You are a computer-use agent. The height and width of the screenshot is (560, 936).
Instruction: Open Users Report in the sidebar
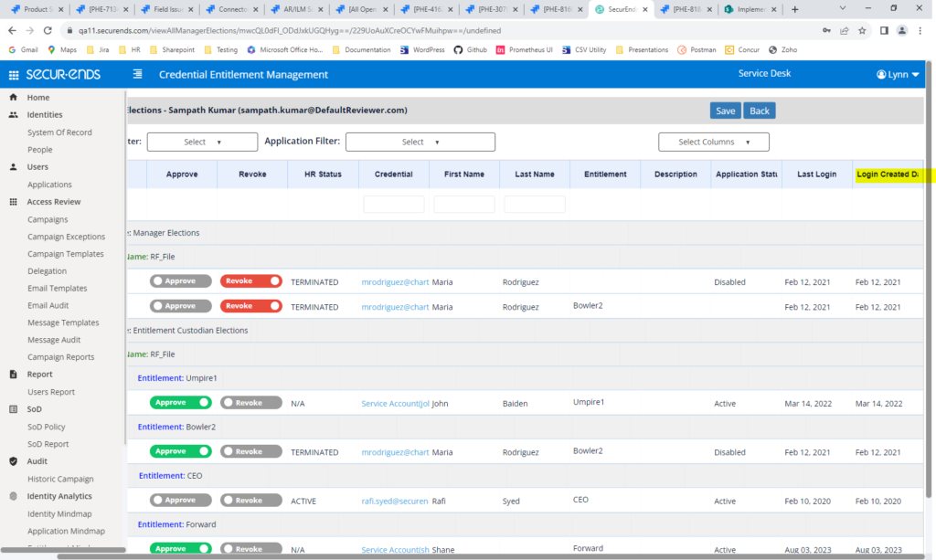pyautogui.click(x=51, y=392)
